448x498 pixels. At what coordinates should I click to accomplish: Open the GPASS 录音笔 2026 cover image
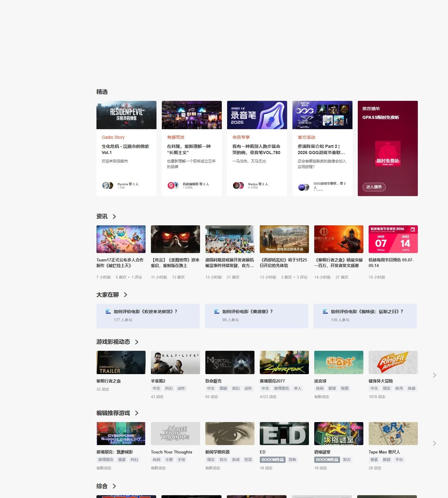click(x=257, y=115)
